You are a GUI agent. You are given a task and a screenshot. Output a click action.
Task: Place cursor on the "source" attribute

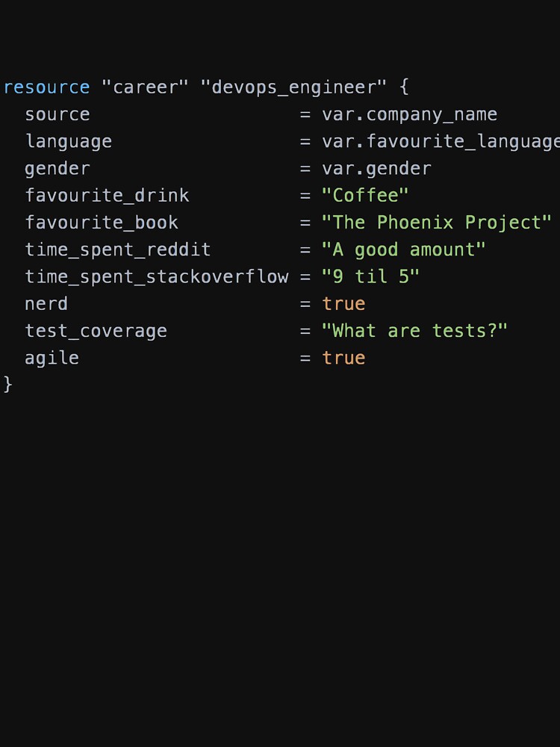coord(57,114)
